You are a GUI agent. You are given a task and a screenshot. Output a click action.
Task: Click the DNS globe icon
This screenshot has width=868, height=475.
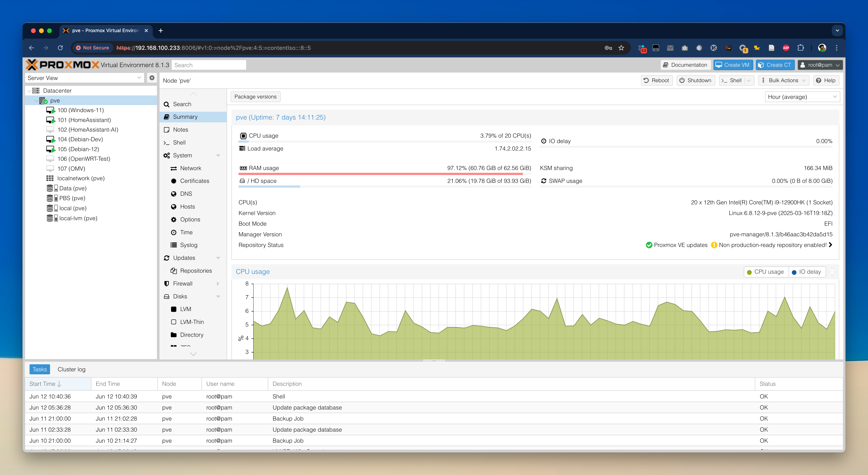point(174,194)
